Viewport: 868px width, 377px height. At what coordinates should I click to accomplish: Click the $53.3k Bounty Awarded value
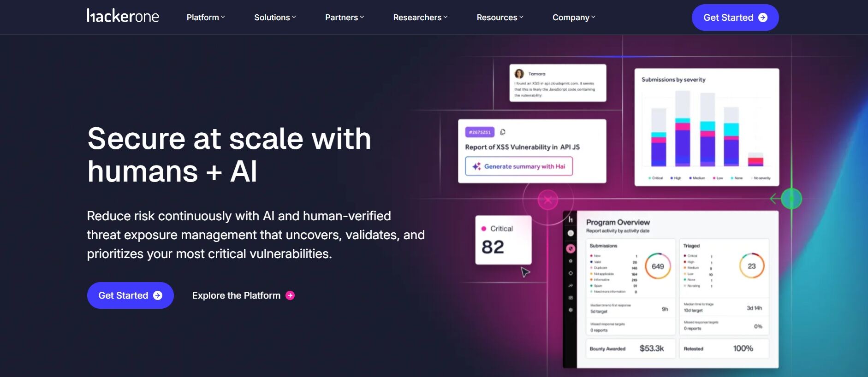[652, 348]
